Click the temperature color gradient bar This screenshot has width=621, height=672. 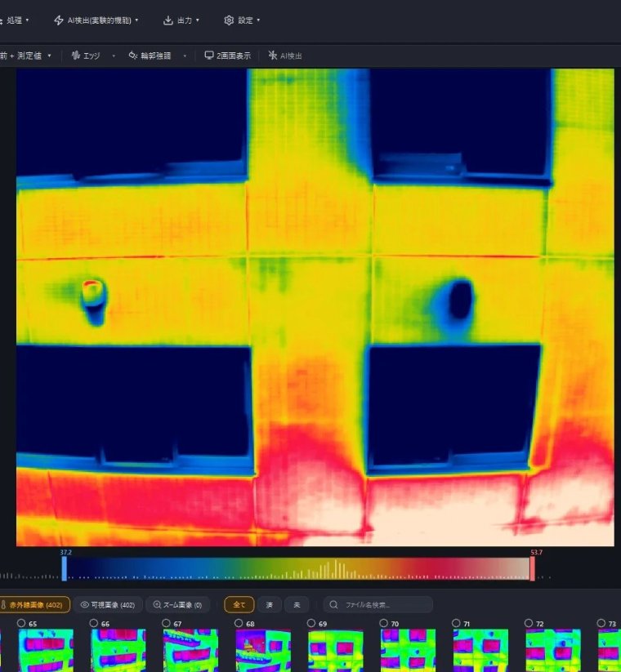[x=298, y=569]
